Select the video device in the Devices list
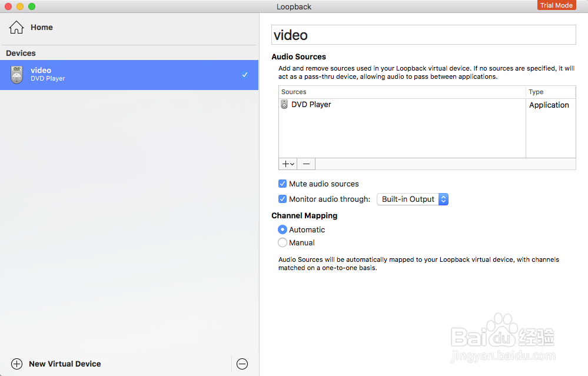 point(118,75)
